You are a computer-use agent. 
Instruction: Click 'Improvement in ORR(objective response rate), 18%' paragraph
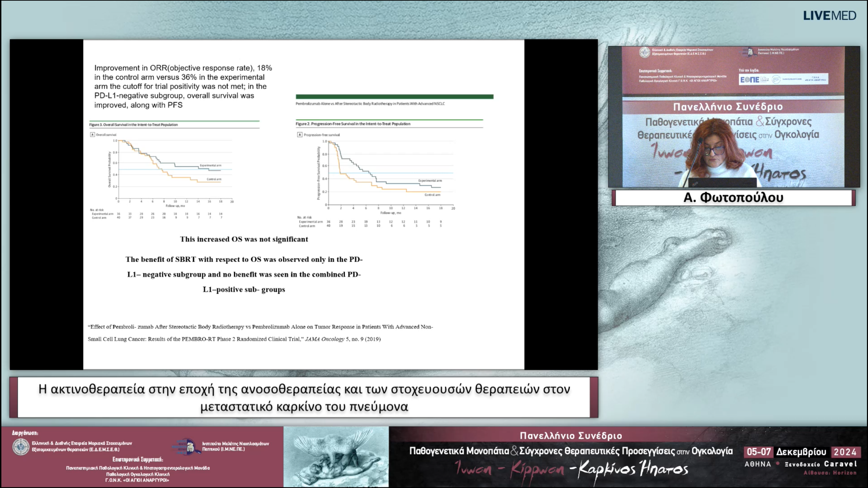point(183,86)
